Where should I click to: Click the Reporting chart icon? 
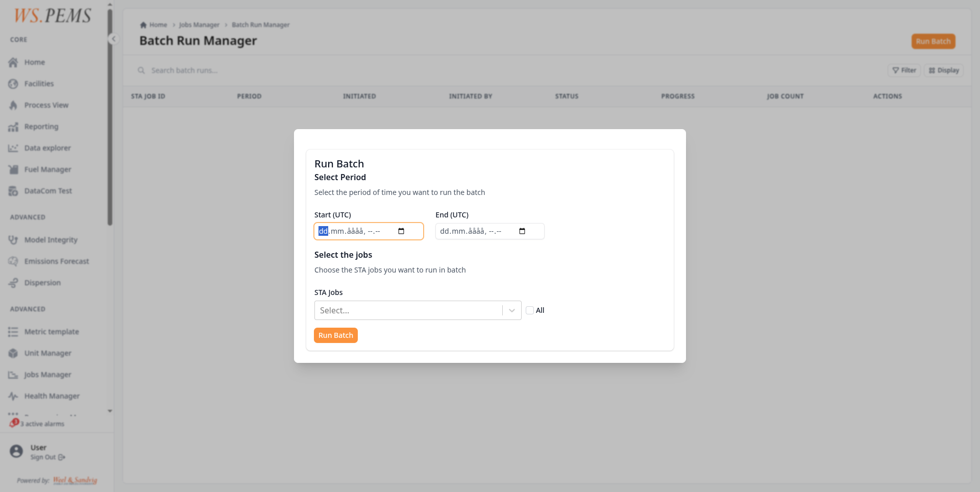[x=13, y=127]
